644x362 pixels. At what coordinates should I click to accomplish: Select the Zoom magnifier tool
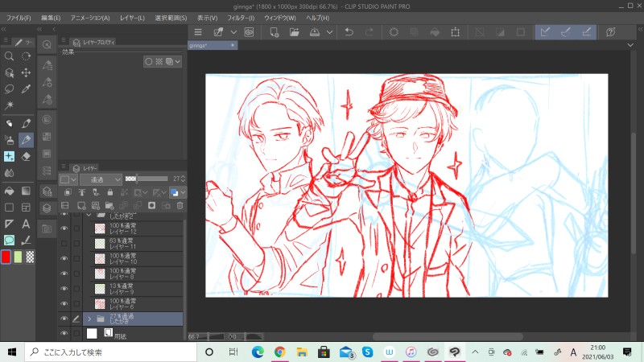(9, 56)
